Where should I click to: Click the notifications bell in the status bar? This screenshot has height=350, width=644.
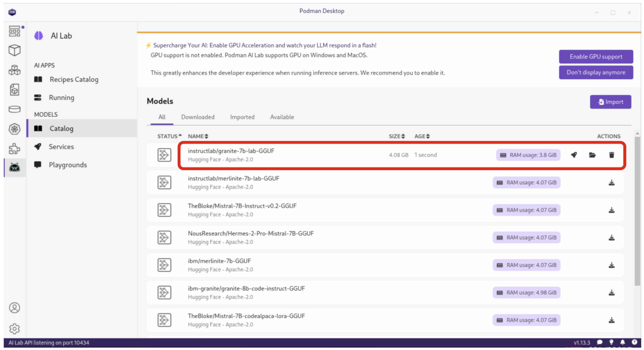click(622, 343)
